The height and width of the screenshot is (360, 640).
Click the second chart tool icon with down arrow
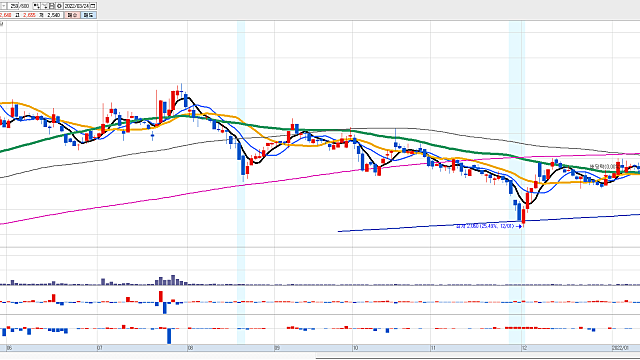[x=44, y=6]
